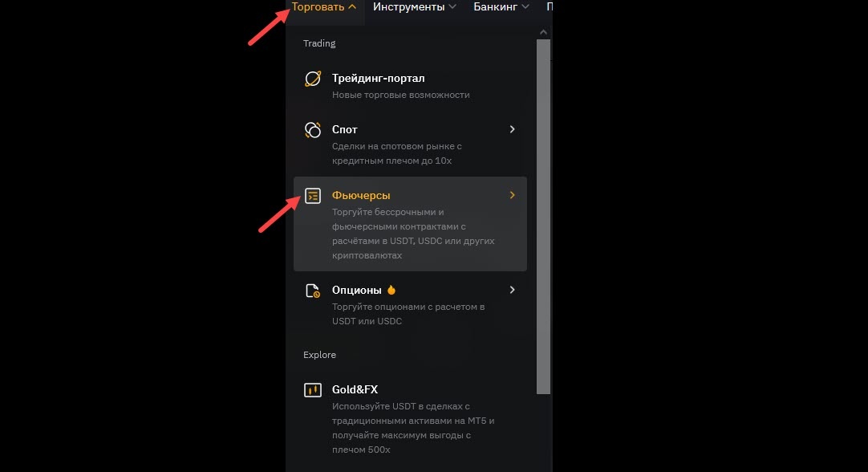This screenshot has height=472, width=868.
Task: Select the Трейдинг-портал menu entry
Action: (x=410, y=86)
